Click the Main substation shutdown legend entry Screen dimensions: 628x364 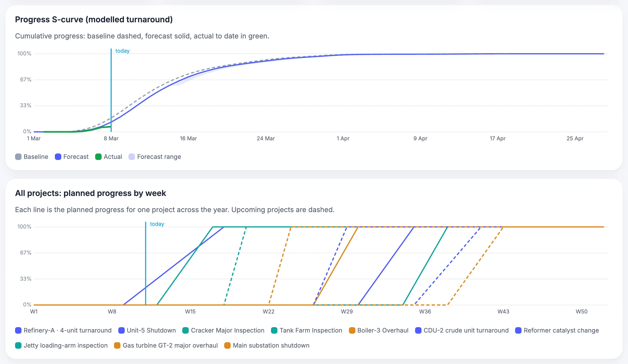click(x=267, y=345)
